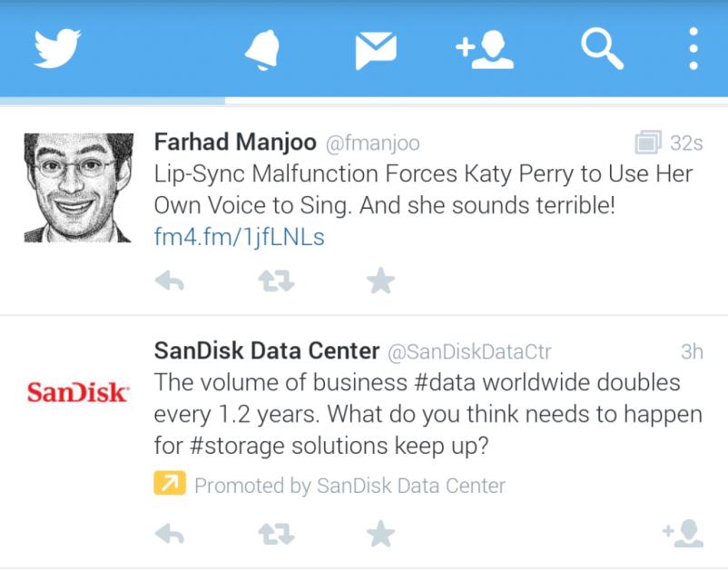Expand the tweet summary card icon near 32s
The width and height of the screenshot is (728, 571).
[648, 142]
